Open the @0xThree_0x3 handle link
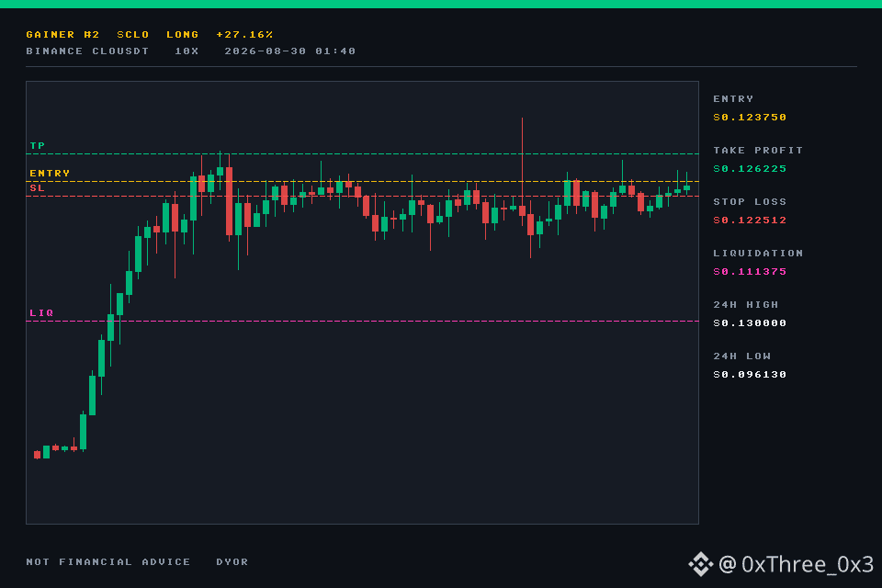The height and width of the screenshot is (588, 882). (796, 564)
